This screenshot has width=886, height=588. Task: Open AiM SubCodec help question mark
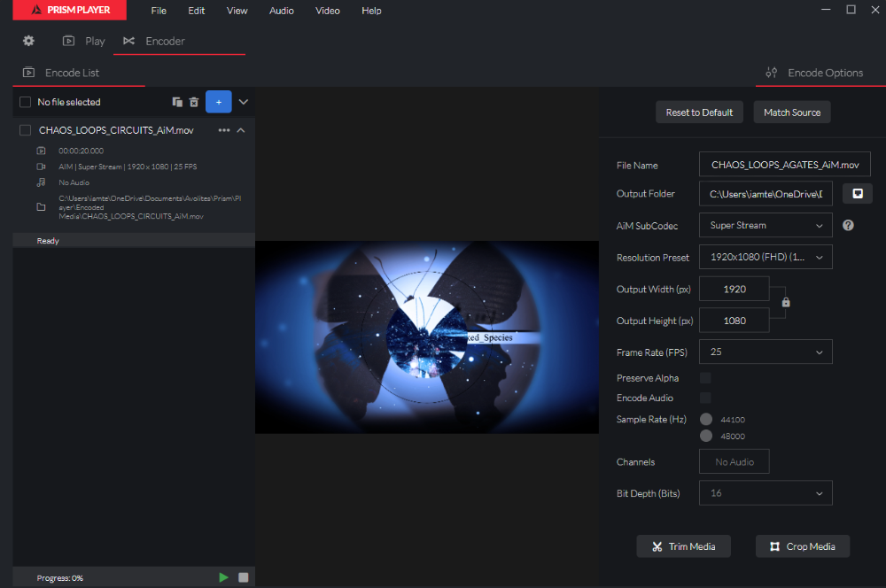click(848, 226)
